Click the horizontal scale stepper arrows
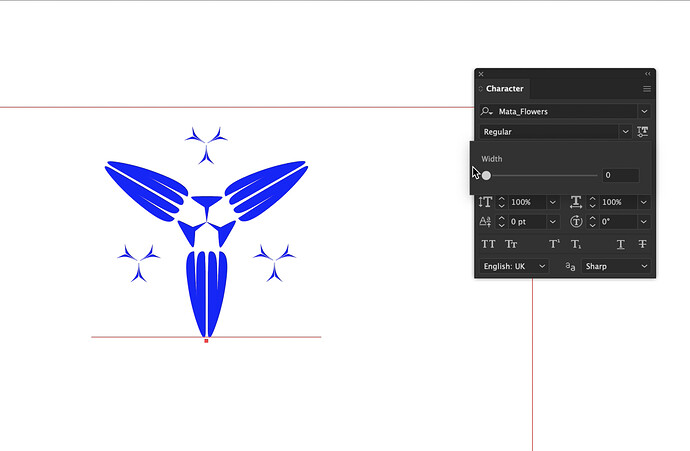690x451 pixels. [x=592, y=202]
